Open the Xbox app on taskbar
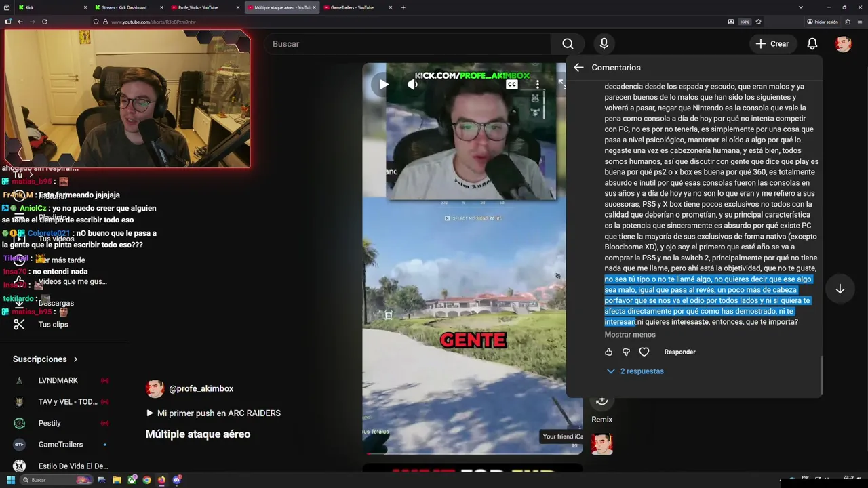The width and height of the screenshot is (868, 488). pos(132,480)
